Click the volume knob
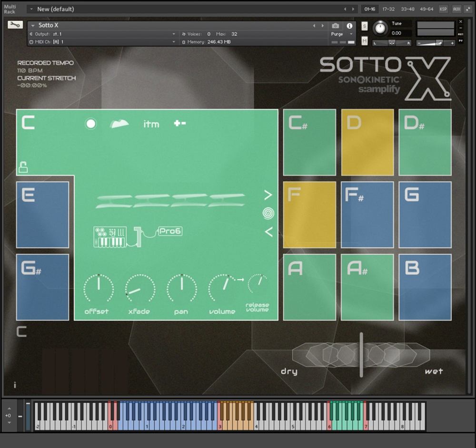Viewport: 476px width, 448px height. [x=223, y=288]
